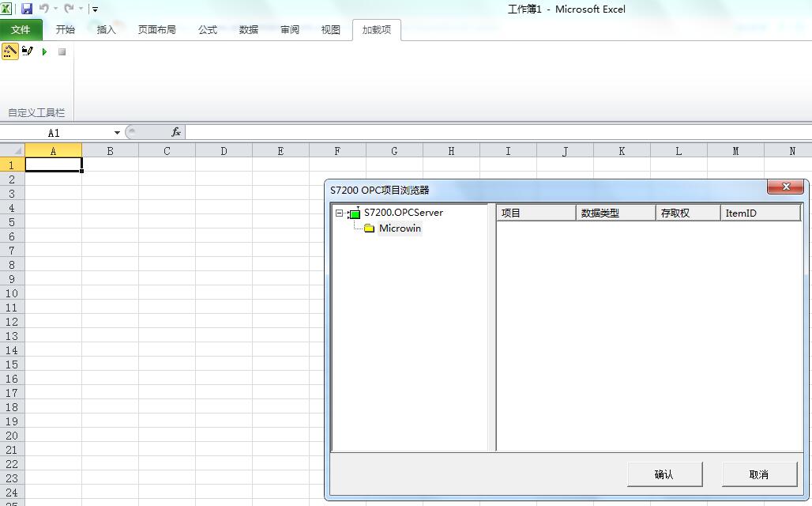Open the Redo history dropdown arrow
The image size is (812, 506).
point(81,9)
